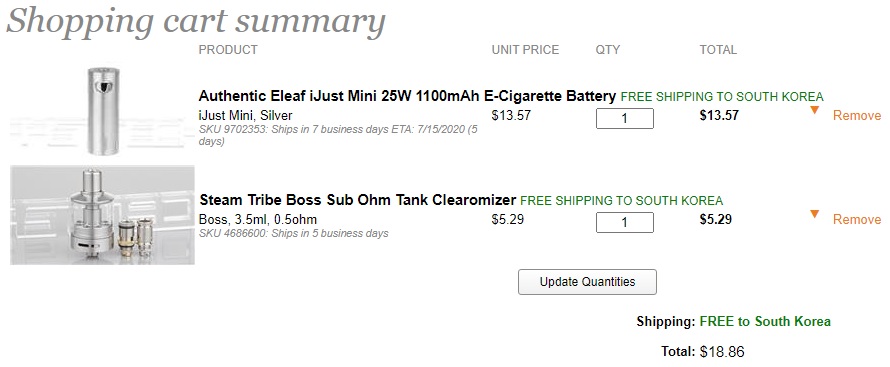The width and height of the screenshot is (890, 367).
Task: Remove the Eleaf iJust Mini battery from the cart
Action: tap(857, 116)
